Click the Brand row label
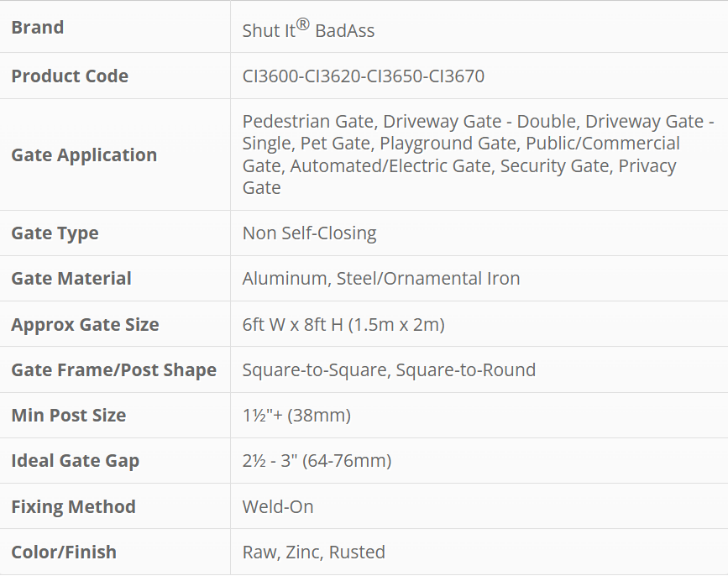728x576 pixels. click(37, 28)
